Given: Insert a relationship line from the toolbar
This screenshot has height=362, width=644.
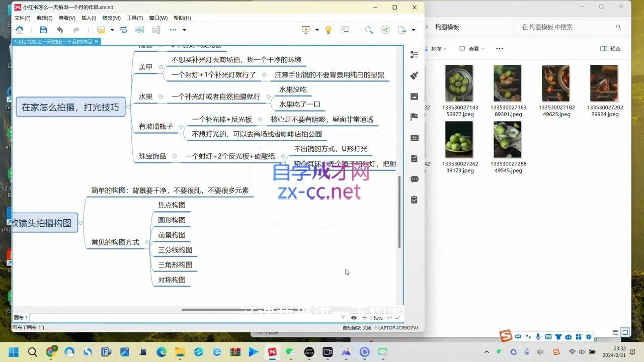Looking at the screenshot, I should click(123, 30).
